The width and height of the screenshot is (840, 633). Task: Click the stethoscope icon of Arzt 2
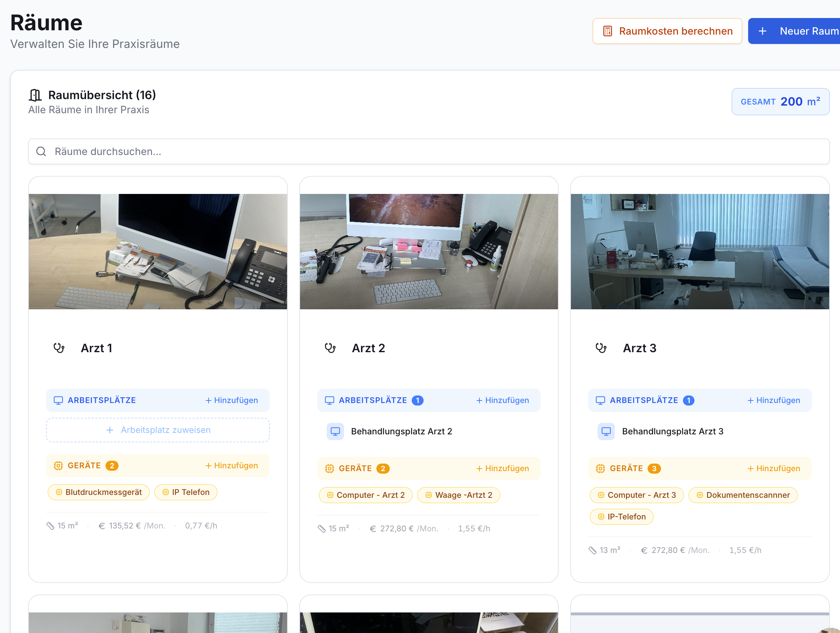(x=330, y=348)
